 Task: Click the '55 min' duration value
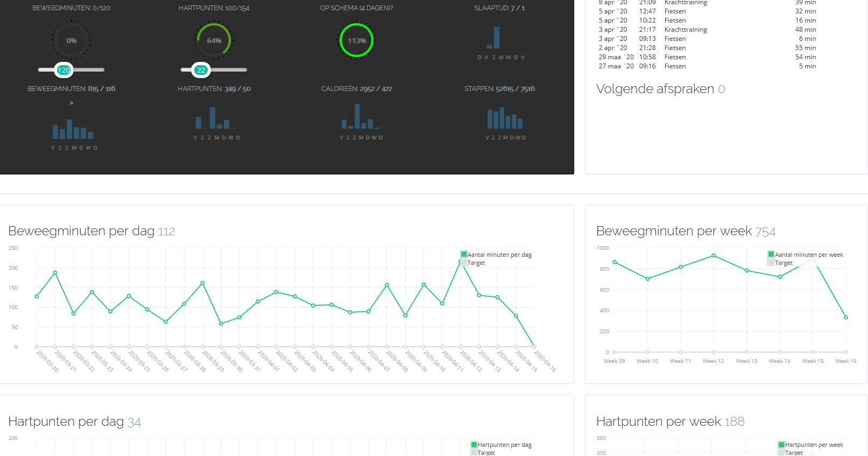click(x=806, y=48)
